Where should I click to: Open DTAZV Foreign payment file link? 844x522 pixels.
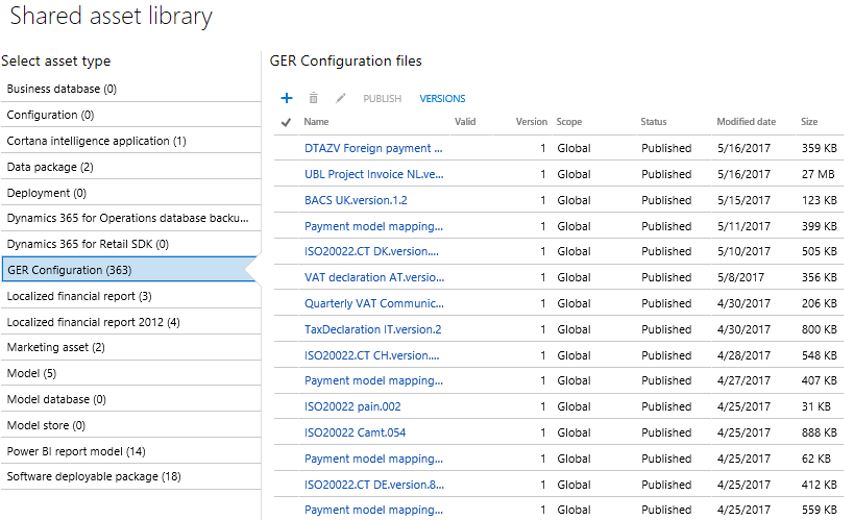pos(373,148)
